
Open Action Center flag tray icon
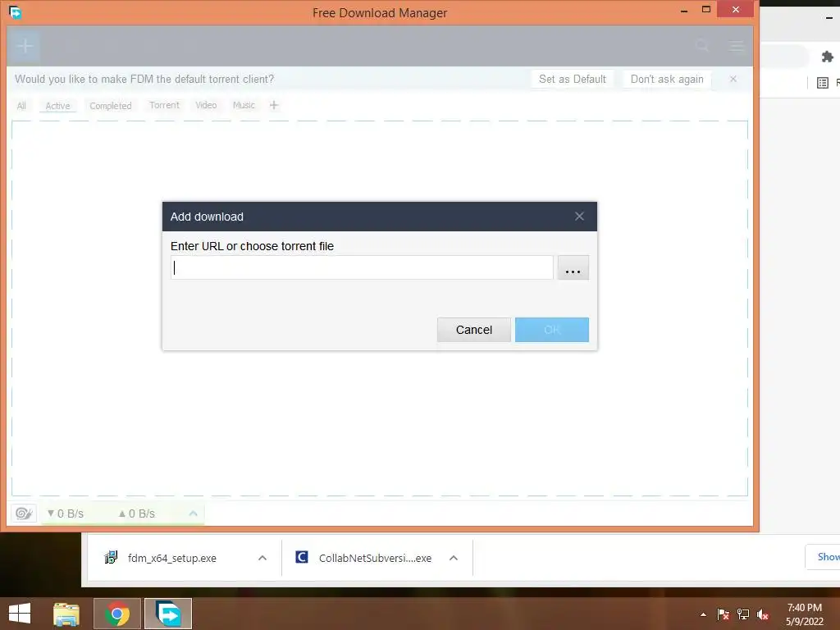(x=723, y=614)
